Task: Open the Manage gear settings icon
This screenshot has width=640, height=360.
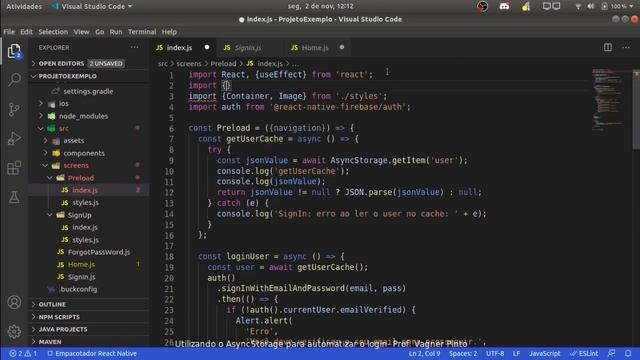Action: 14,331
